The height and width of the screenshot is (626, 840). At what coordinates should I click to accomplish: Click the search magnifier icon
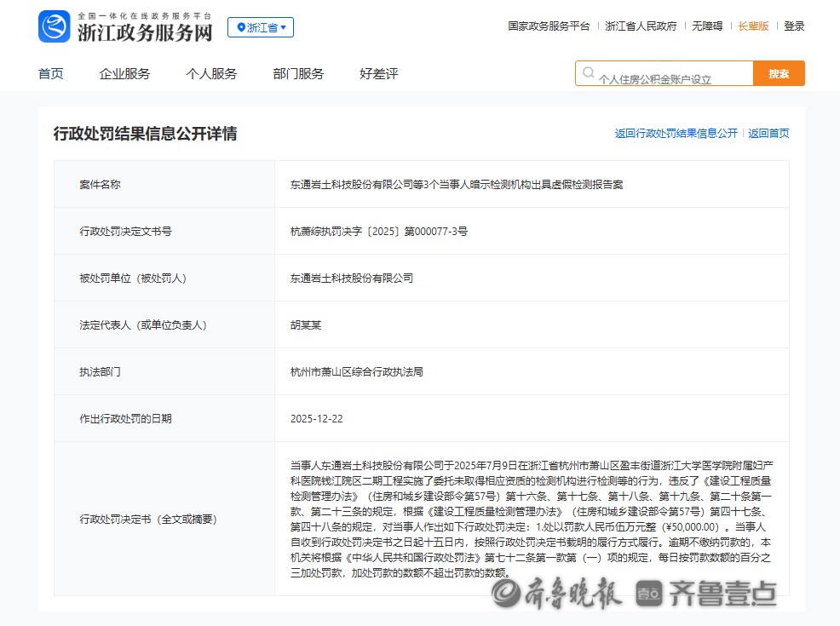click(588, 73)
